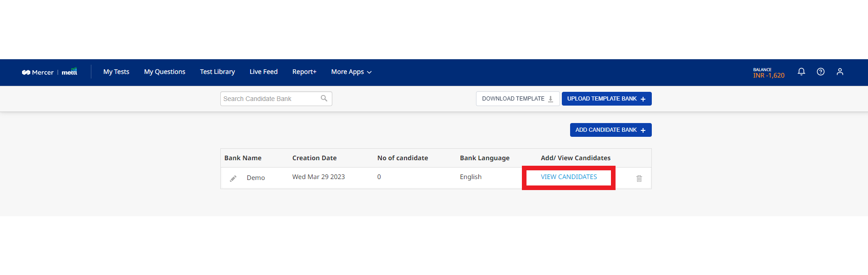Open the help question mark icon
The height and width of the screenshot is (275, 868).
pos(821,72)
